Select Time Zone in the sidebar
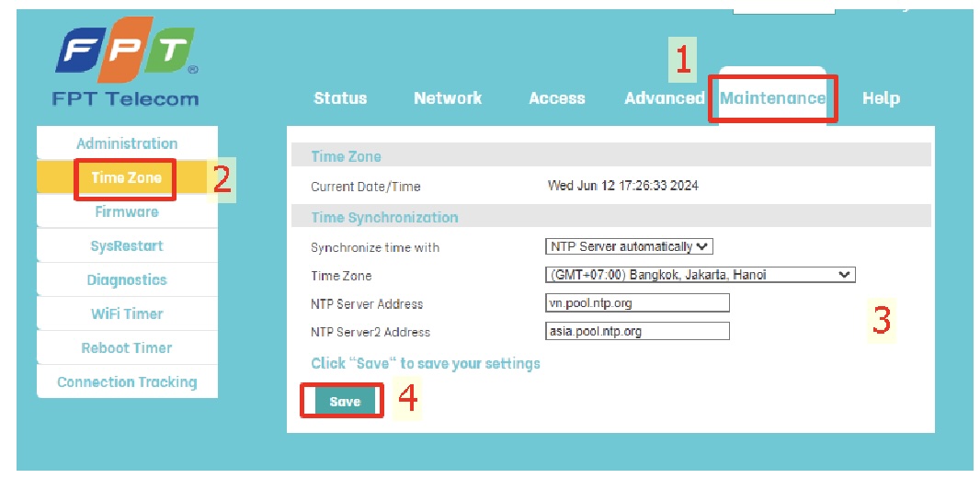This screenshot has width=980, height=478. pyautogui.click(x=127, y=177)
